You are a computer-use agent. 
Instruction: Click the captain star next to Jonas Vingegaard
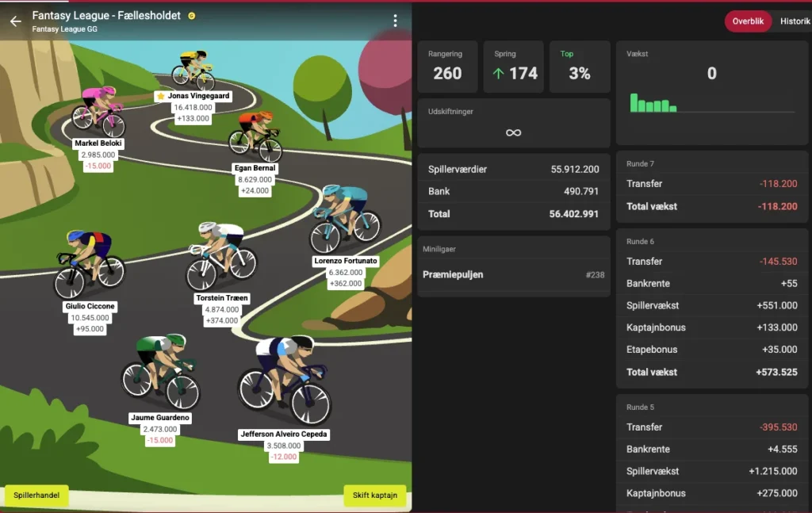[160, 96]
